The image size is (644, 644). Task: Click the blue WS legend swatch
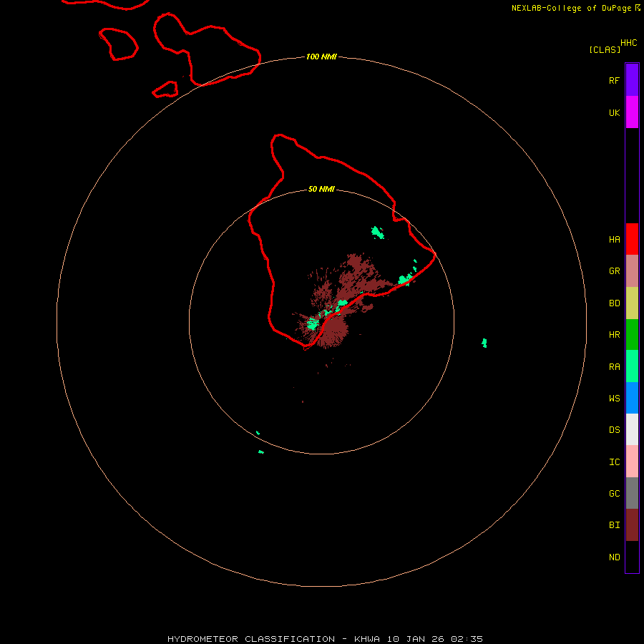[632, 398]
